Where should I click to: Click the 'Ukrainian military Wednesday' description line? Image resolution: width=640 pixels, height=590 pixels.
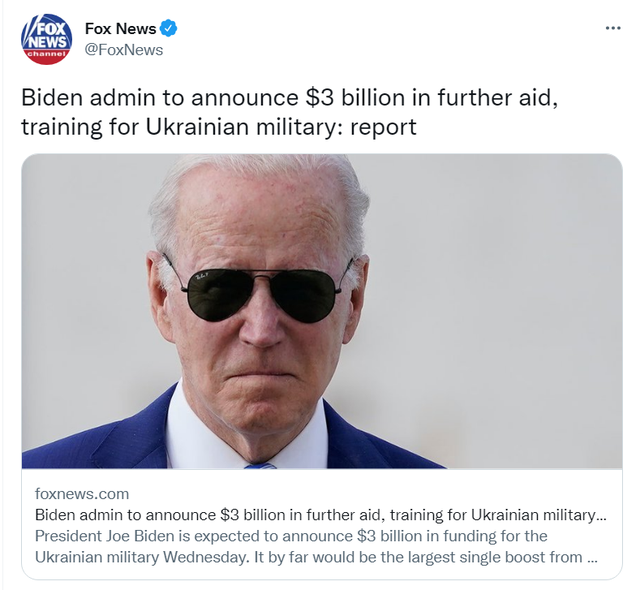pos(316,557)
